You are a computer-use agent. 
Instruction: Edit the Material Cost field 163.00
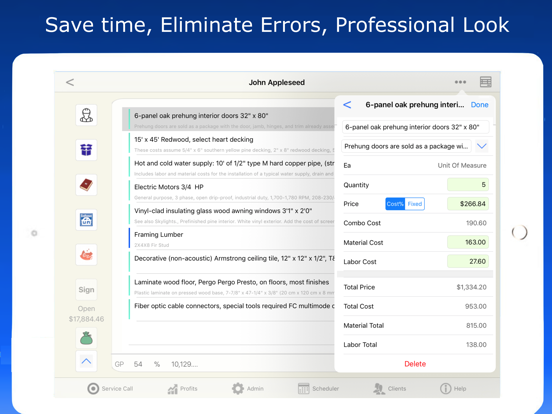[x=468, y=242]
